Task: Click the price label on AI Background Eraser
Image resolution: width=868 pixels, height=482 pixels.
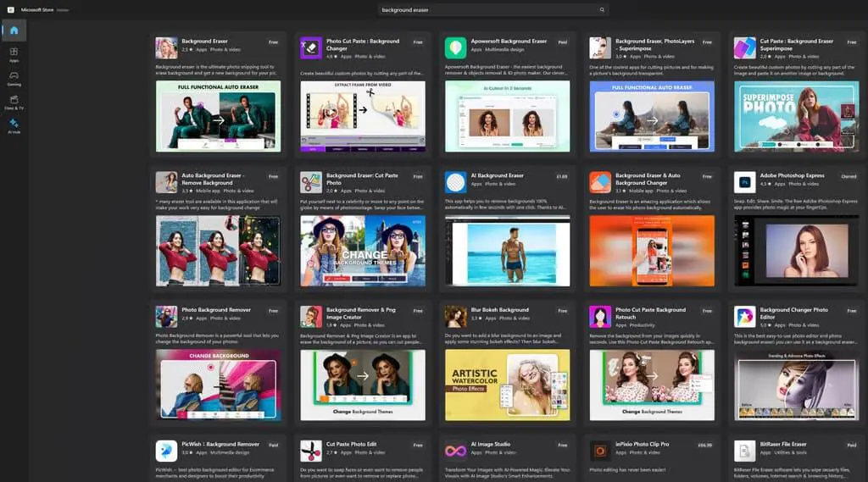Action: pos(562,176)
